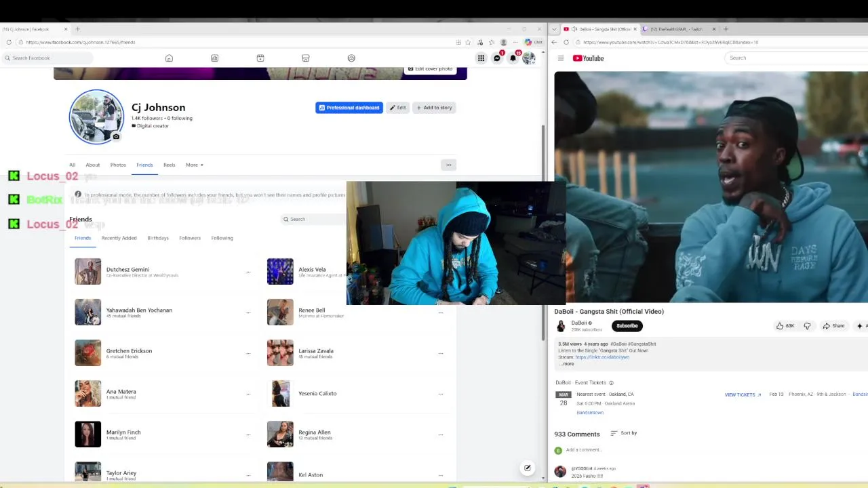Open options for Gretchen Erickson
This screenshot has width=868, height=488.
pos(248,353)
